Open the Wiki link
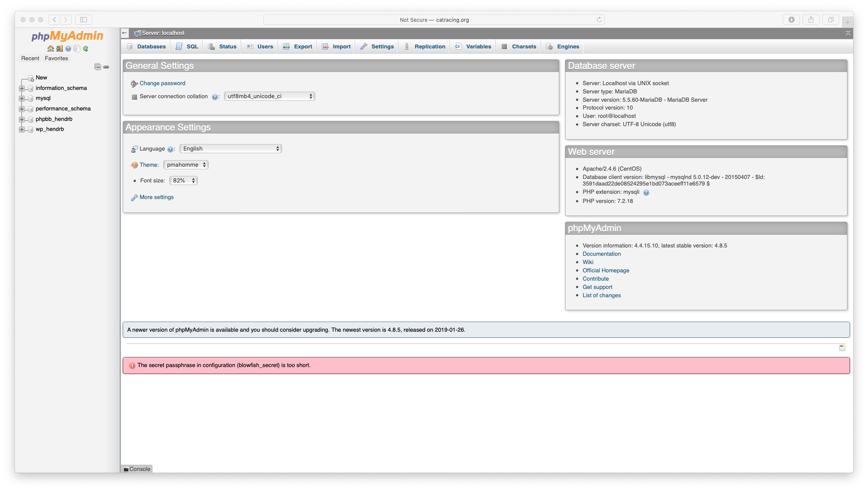 coord(588,262)
